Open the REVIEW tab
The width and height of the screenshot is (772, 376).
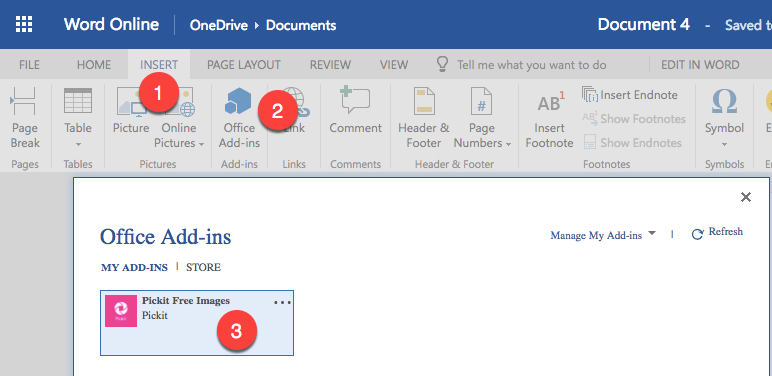coord(330,65)
